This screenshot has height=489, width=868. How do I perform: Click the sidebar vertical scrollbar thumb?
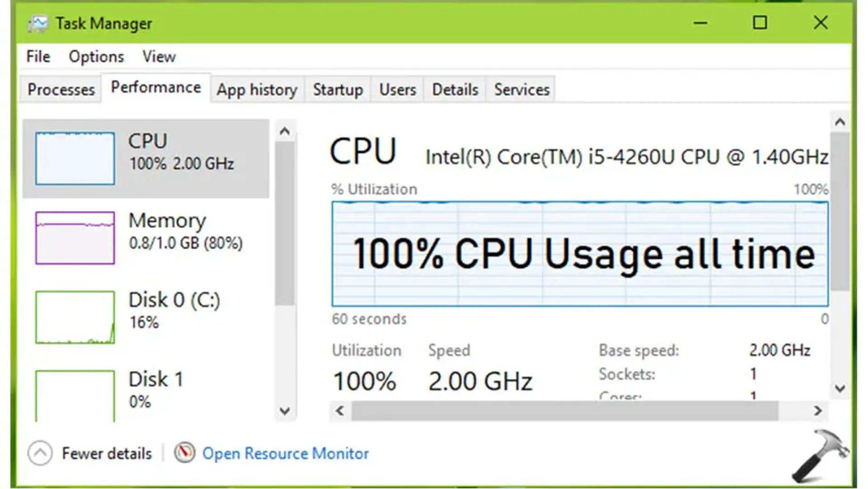[x=285, y=224]
